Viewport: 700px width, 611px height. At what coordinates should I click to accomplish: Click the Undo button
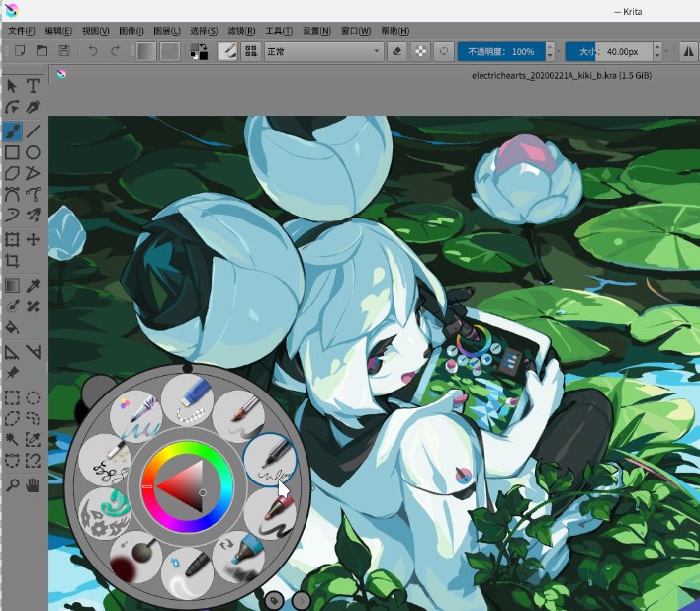92,51
